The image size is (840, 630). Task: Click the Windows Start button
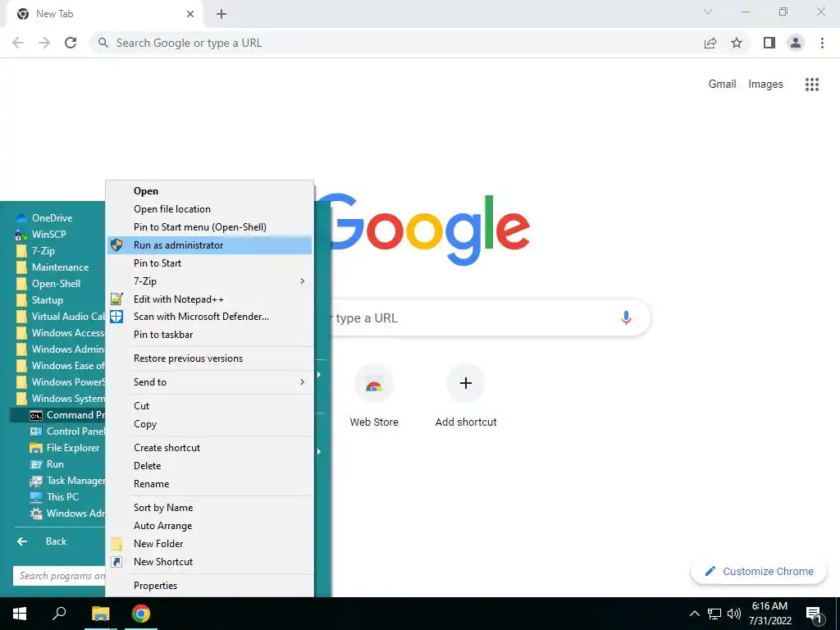coord(20,614)
